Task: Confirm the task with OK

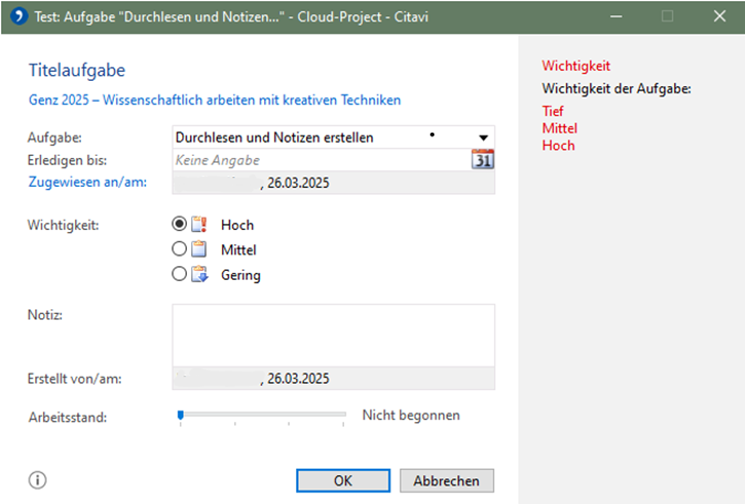Action: (343, 480)
